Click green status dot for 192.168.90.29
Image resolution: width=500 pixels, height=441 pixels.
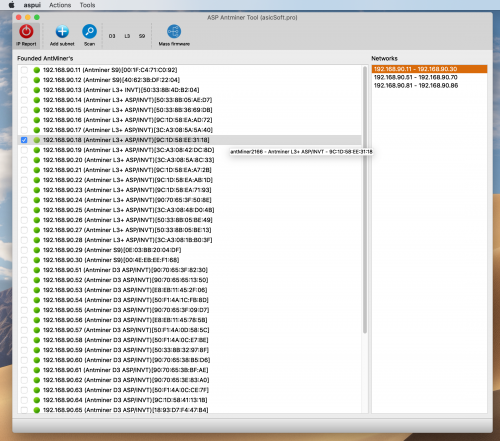(37, 250)
